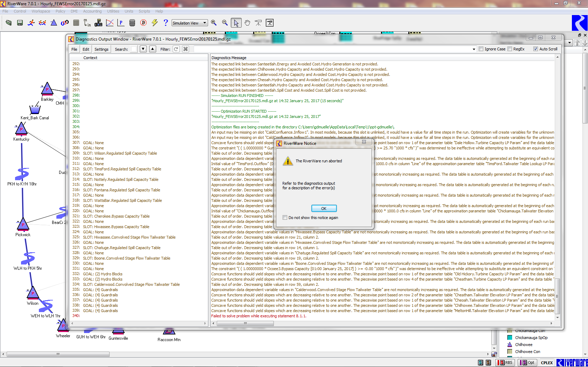Image resolution: width=588 pixels, height=367 pixels.
Task: Click the camera snapshot icon
Action: (98, 23)
